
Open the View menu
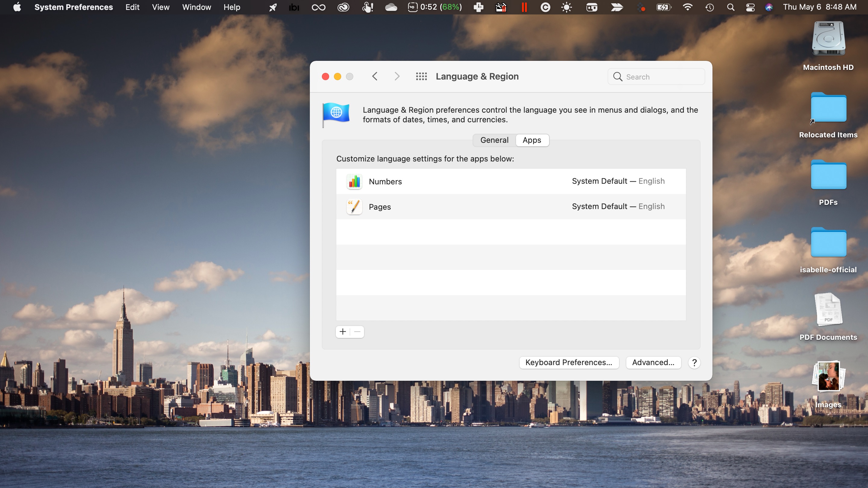tap(161, 7)
